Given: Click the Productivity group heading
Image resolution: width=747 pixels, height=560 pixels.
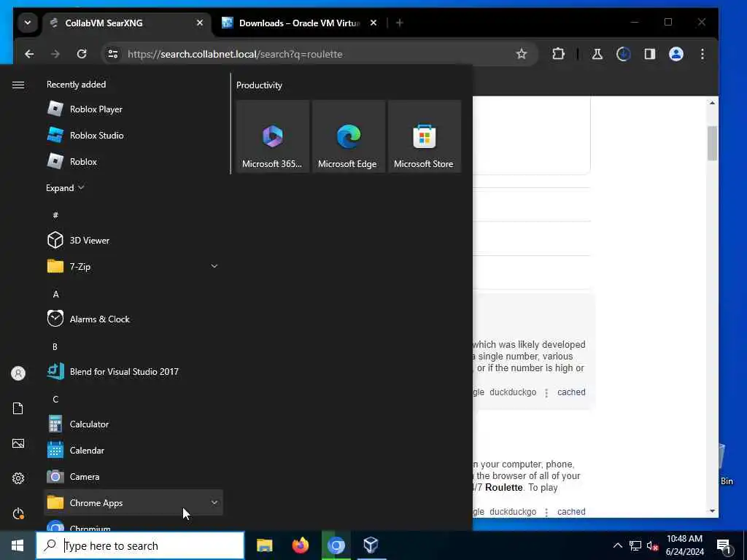Looking at the screenshot, I should point(259,85).
